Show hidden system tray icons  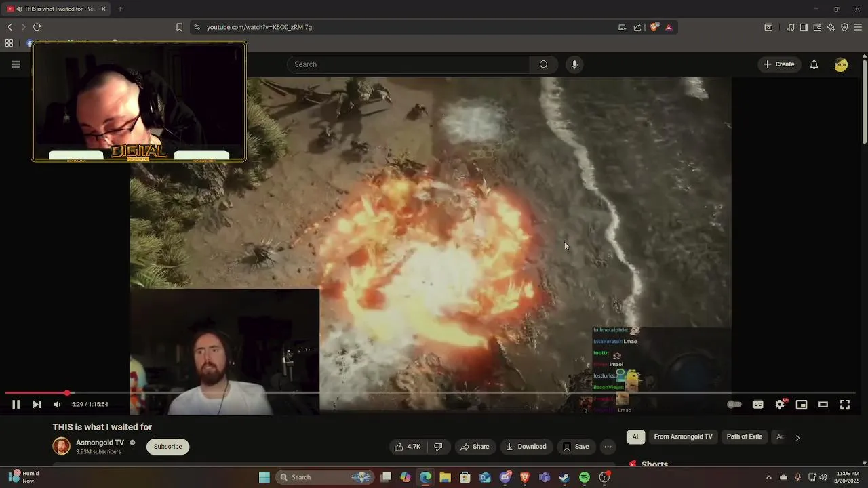click(768, 477)
